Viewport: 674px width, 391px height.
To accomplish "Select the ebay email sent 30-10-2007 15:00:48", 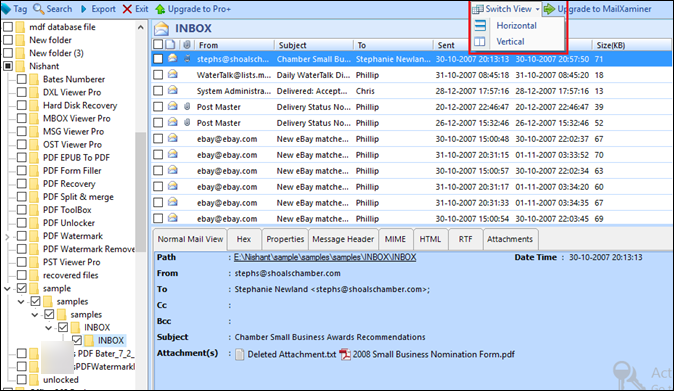I will point(411,139).
